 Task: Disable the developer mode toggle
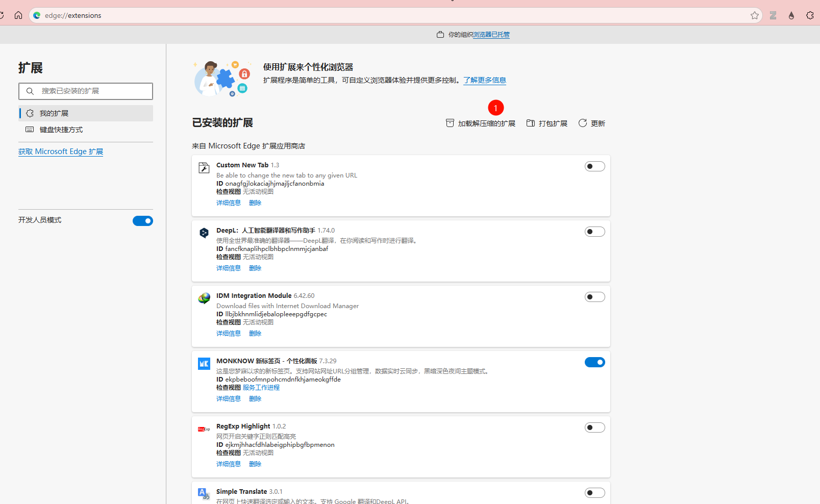pyautogui.click(x=143, y=221)
